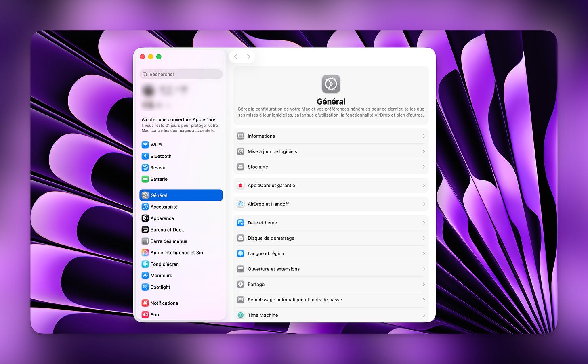Click the Wi-Fi icon in the sidebar
This screenshot has width=588, height=364.
(x=145, y=144)
